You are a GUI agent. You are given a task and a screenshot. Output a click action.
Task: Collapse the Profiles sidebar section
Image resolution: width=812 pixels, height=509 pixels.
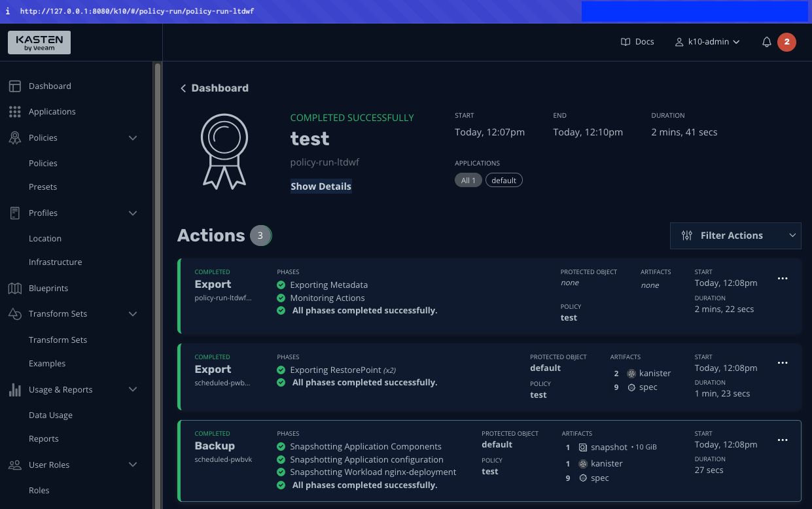tap(133, 213)
